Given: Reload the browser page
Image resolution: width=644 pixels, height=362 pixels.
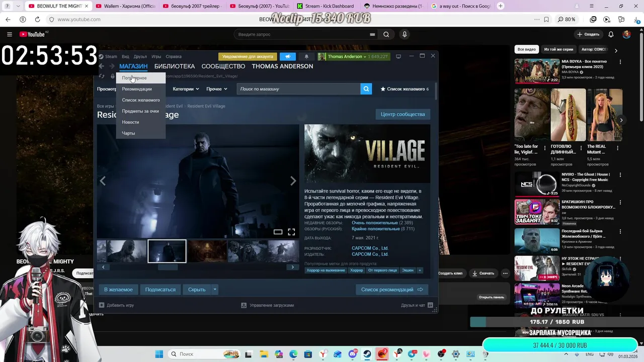Looking at the screenshot, I should (x=37, y=19).
